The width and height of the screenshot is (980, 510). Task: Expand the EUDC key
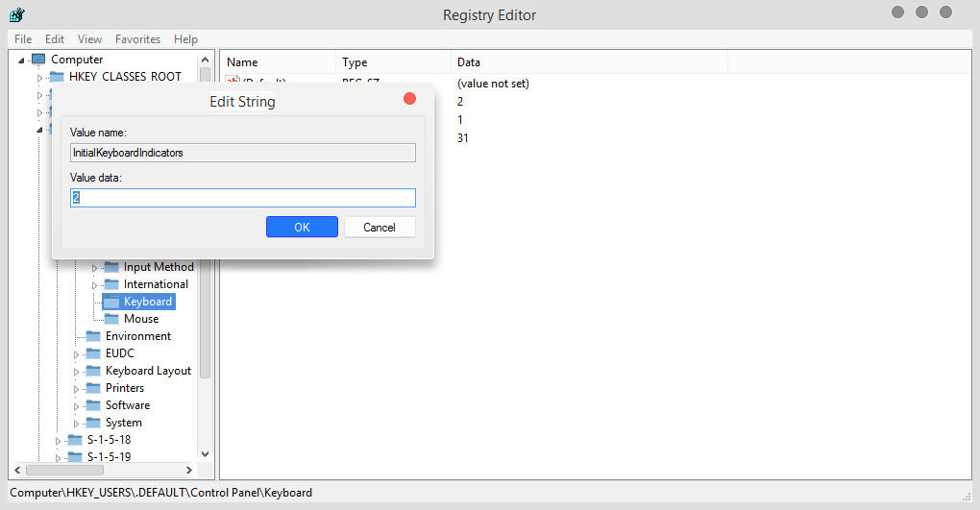click(x=76, y=355)
